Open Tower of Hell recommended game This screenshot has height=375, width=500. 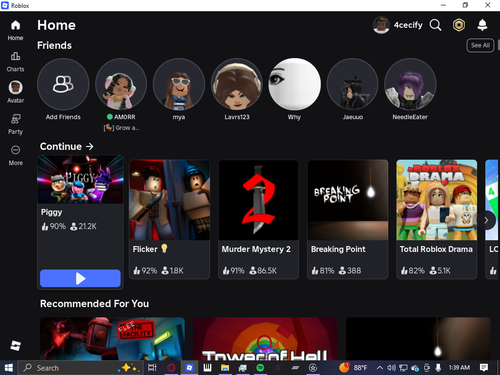tap(265, 339)
